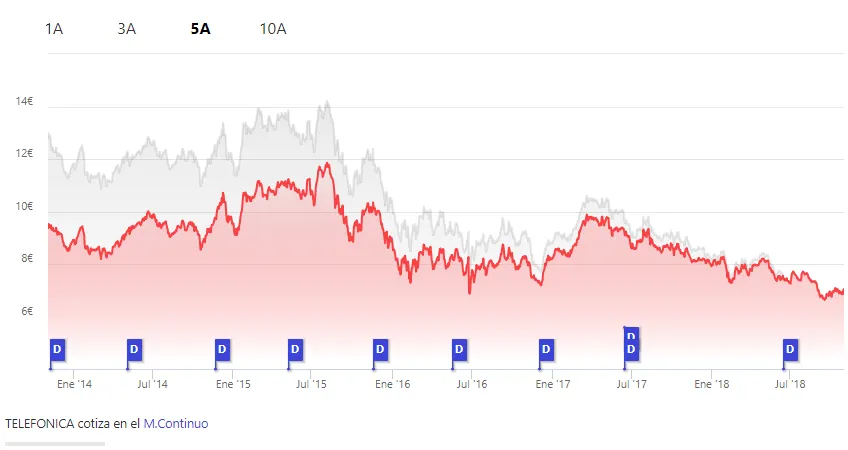Click the 10€ price axis label
The width and height of the screenshot is (848, 450).
pyautogui.click(x=24, y=206)
